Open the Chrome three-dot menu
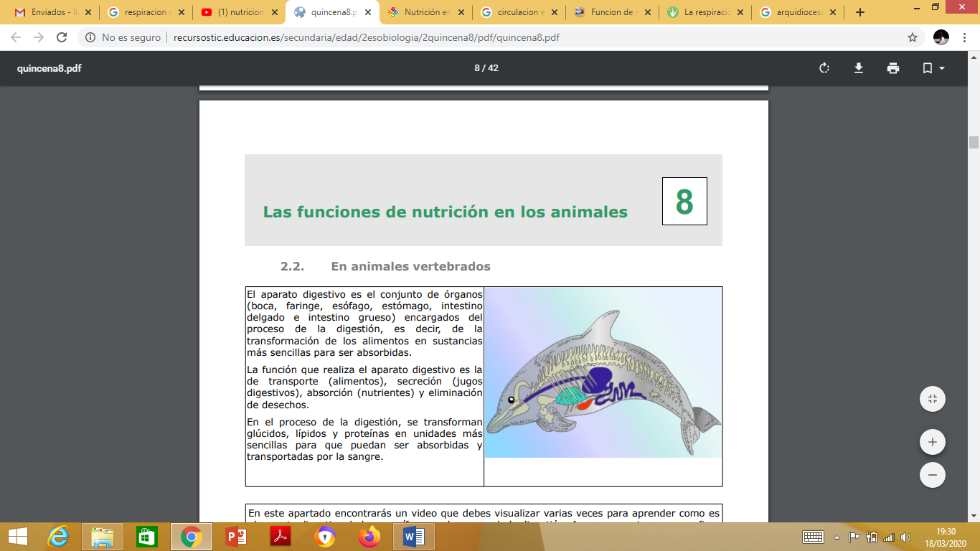Viewport: 980px width, 551px height. 966,37
